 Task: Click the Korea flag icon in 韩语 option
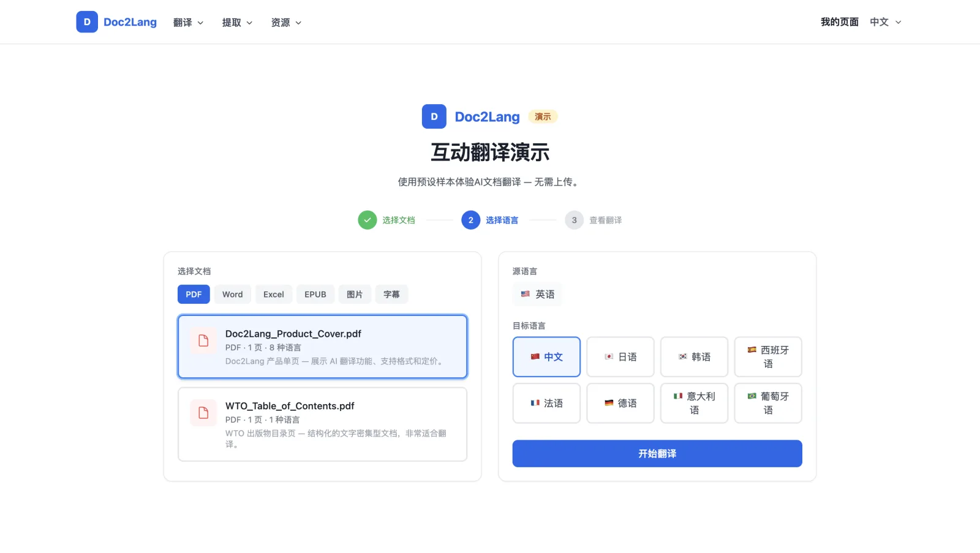click(683, 356)
